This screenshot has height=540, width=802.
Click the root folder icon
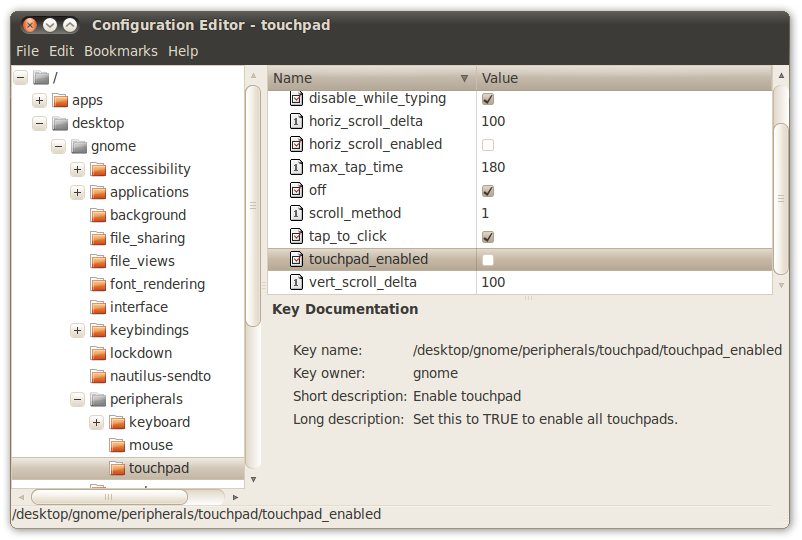tap(41, 78)
